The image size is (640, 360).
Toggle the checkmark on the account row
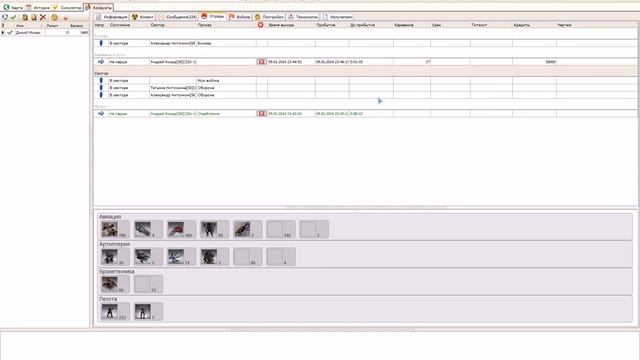tap(10, 32)
